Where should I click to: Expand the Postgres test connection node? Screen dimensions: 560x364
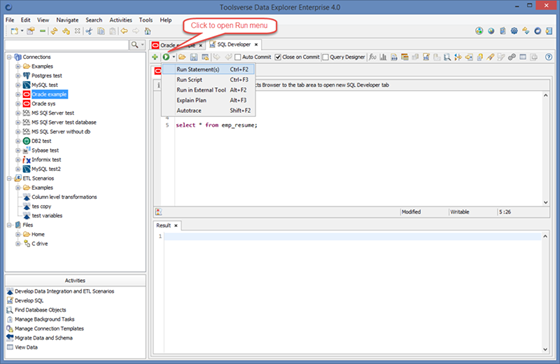(18, 76)
